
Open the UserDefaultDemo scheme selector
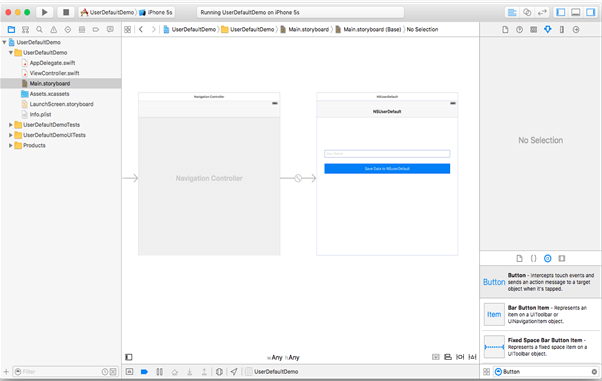point(108,12)
